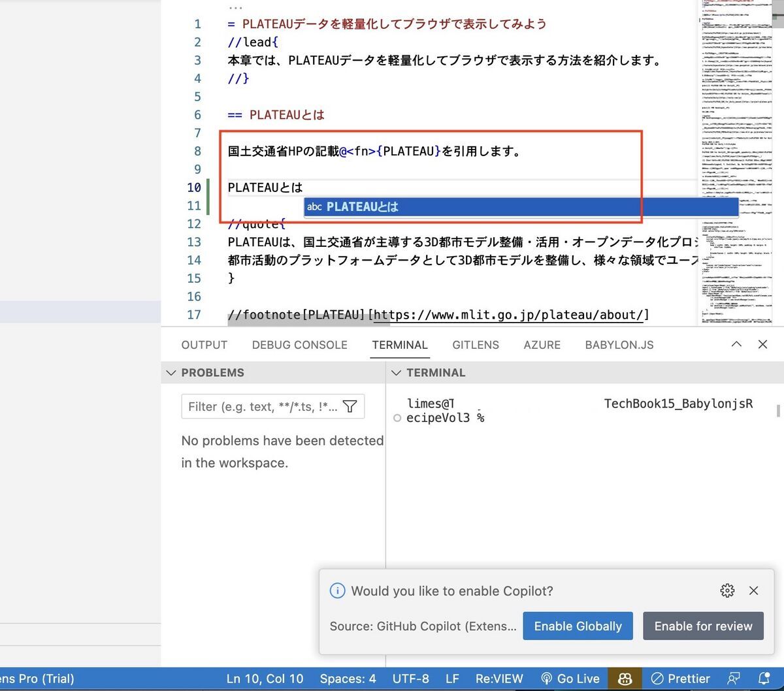Click the Prettier status item
The width and height of the screenshot is (784, 691).
[681, 679]
